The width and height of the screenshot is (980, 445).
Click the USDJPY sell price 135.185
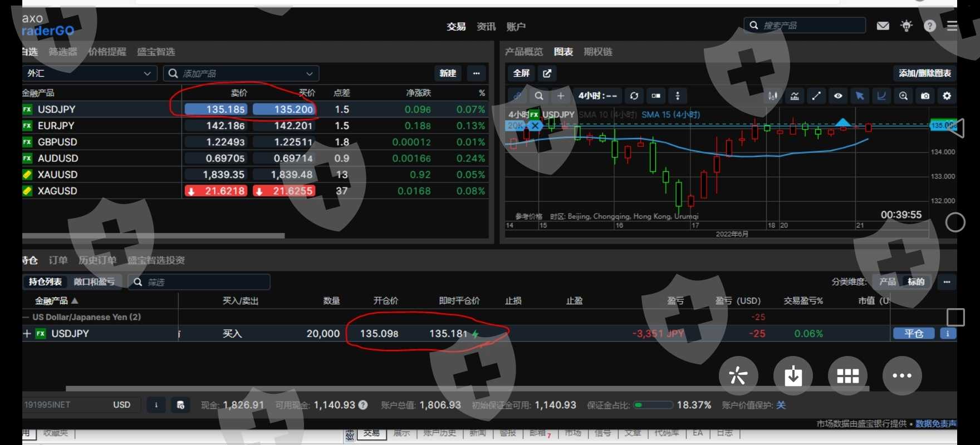coord(216,110)
